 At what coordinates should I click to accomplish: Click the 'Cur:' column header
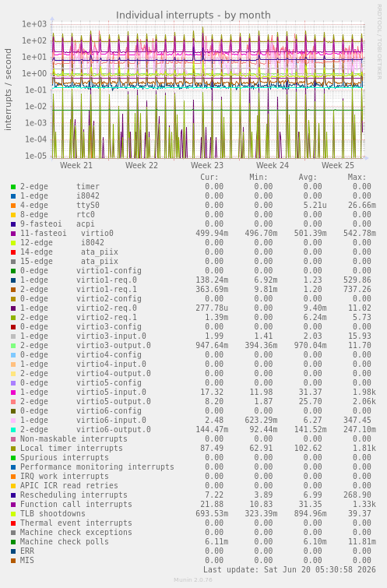point(209,177)
